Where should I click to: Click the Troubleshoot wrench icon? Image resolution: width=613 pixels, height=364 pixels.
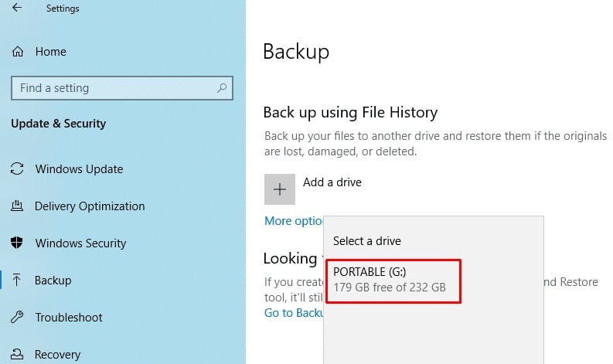click(x=17, y=317)
